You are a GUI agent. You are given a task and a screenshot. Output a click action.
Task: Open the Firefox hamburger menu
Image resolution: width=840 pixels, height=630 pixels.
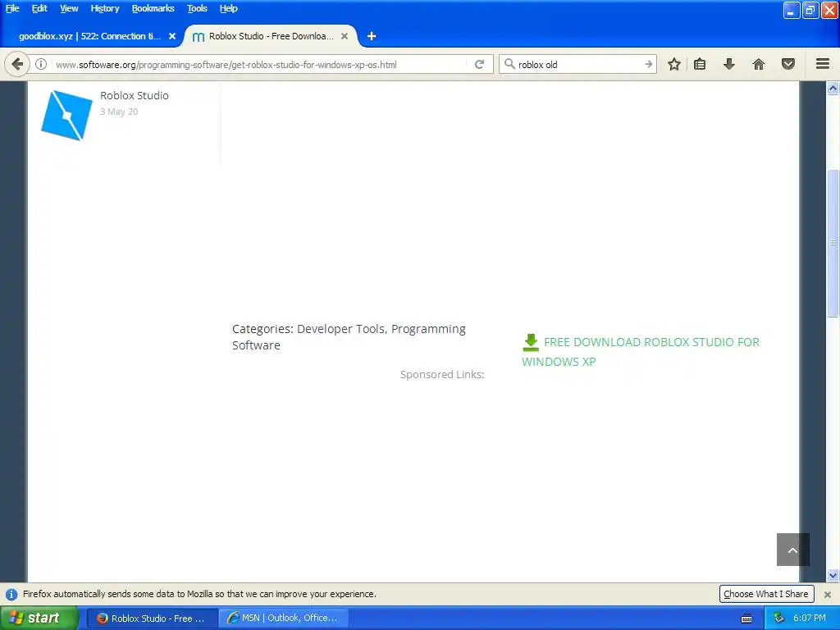(x=823, y=64)
